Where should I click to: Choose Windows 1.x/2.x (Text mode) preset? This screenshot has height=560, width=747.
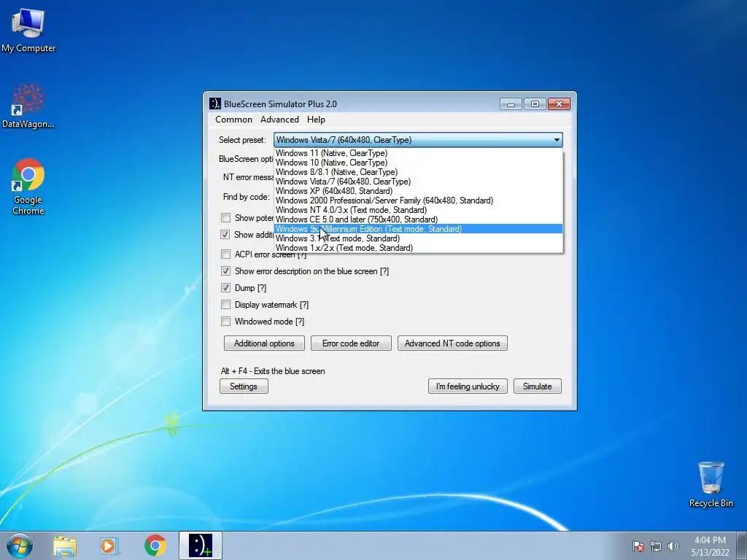[x=418, y=248]
